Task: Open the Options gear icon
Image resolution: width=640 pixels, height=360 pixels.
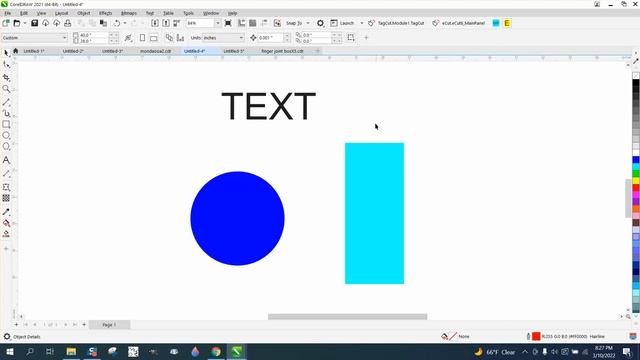Action: coord(320,23)
